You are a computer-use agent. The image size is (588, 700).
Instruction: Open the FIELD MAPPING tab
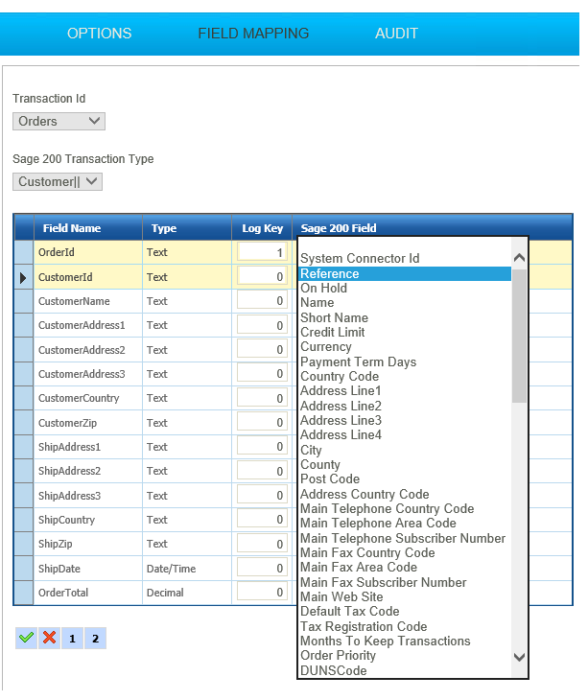pyautogui.click(x=253, y=34)
